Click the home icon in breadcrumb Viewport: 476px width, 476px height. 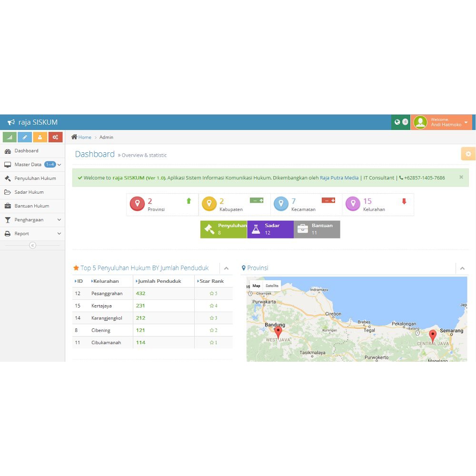coord(74,137)
